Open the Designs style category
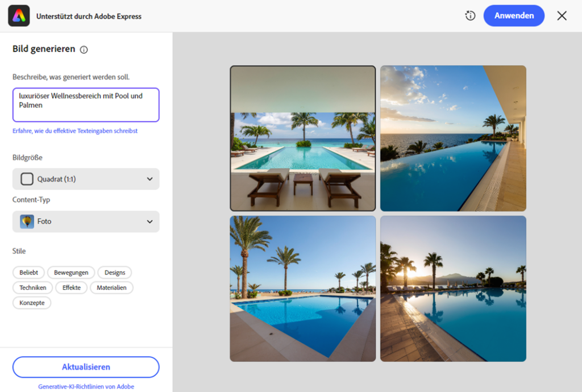Image resolution: width=582 pixels, height=392 pixels. click(115, 273)
